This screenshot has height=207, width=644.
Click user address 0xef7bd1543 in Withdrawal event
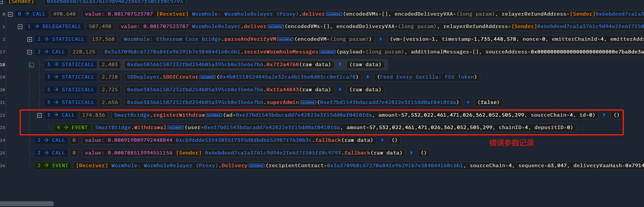[272, 128]
